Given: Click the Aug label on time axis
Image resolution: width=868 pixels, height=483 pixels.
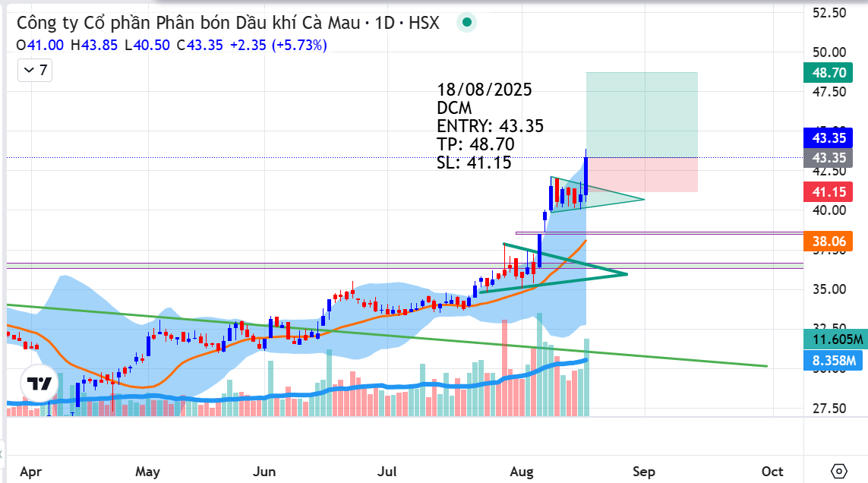Looking at the screenshot, I should 522,472.
